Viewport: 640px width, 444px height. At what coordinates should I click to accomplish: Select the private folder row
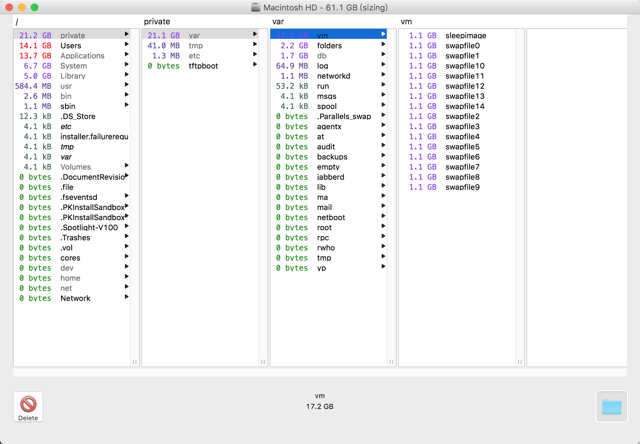coord(72,35)
